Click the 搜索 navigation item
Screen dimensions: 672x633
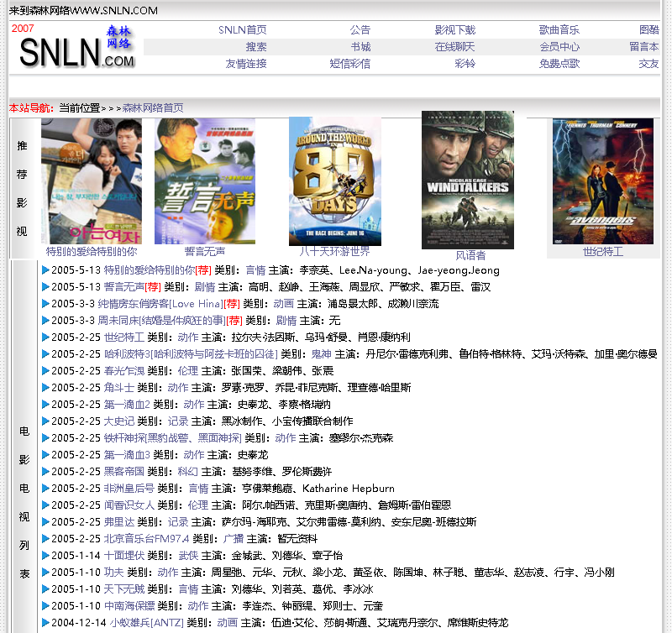(x=256, y=47)
